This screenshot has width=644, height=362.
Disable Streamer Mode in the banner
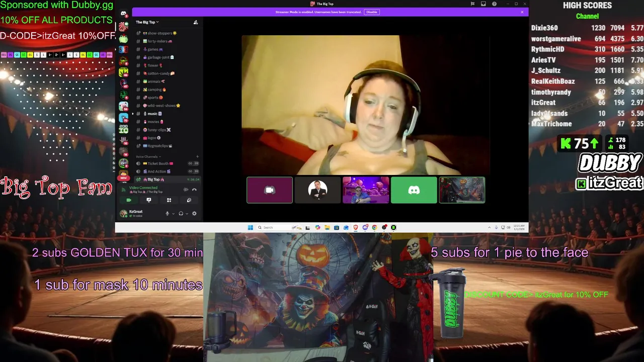coord(372,12)
